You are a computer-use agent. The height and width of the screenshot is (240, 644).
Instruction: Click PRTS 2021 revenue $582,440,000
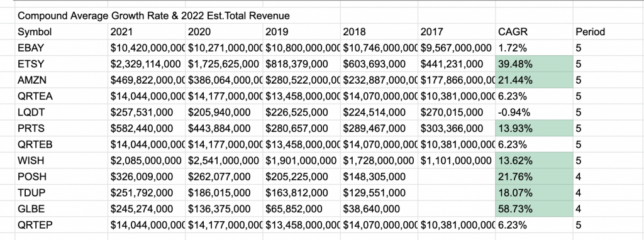tap(147, 128)
